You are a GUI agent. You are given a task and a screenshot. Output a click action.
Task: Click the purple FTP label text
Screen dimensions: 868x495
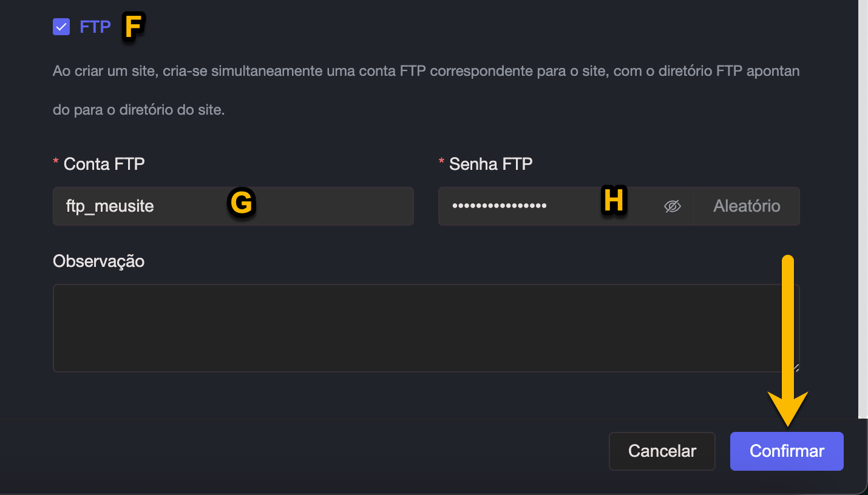95,27
